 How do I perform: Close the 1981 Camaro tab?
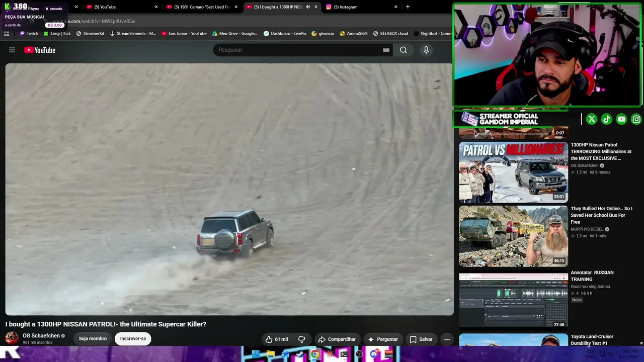tap(236, 7)
